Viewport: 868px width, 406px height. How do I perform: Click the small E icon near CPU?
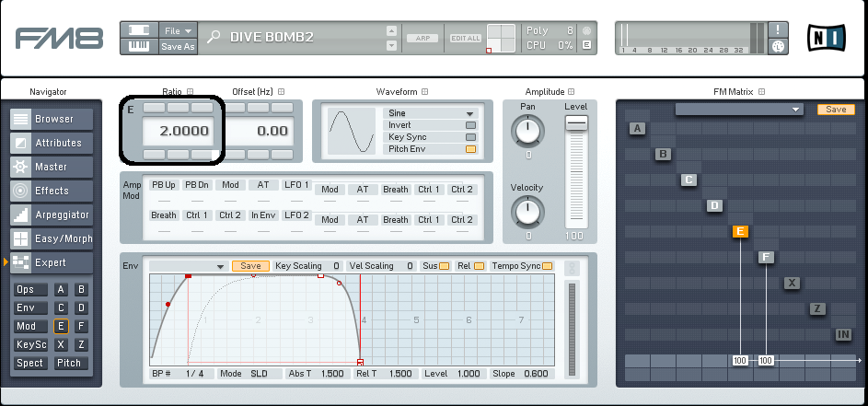[586, 45]
